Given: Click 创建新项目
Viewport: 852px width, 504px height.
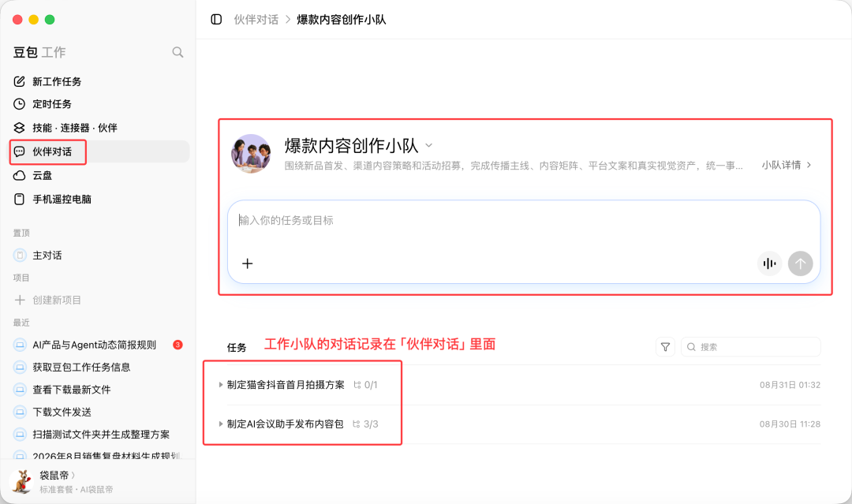Looking at the screenshot, I should [x=57, y=300].
